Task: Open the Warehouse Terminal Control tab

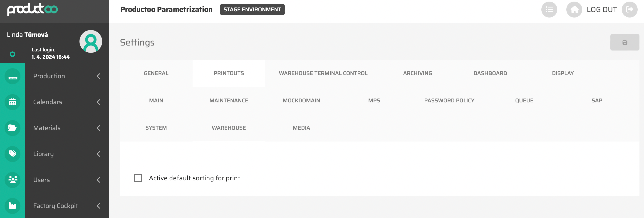Action: [x=323, y=73]
